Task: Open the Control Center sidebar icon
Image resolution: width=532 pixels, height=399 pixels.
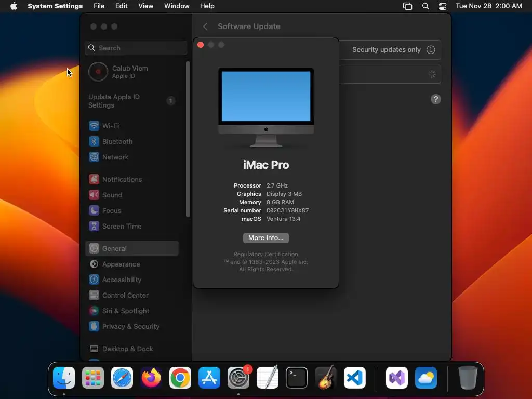Action: tap(94, 296)
